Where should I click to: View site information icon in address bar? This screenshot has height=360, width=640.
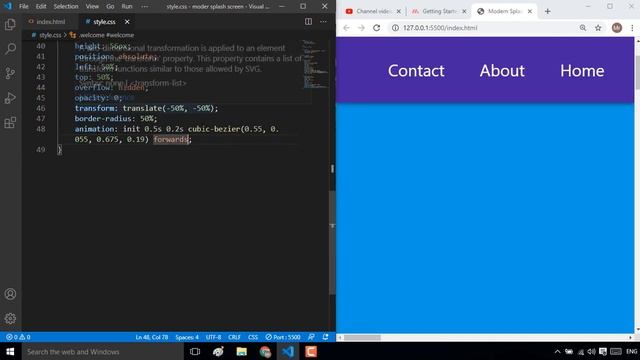click(x=395, y=28)
